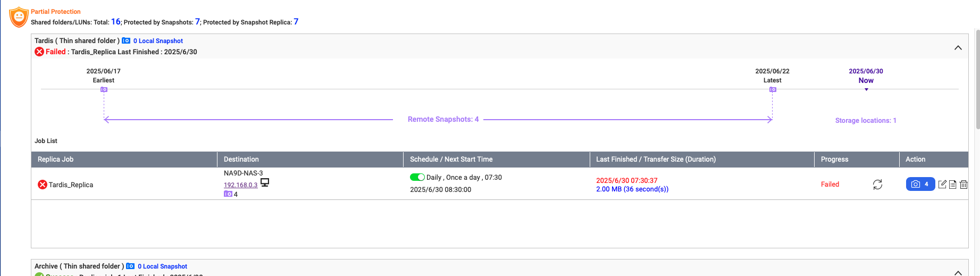This screenshot has height=276, width=980.
Task: Click the sync icon for Tardis_Replica
Action: [x=877, y=185]
